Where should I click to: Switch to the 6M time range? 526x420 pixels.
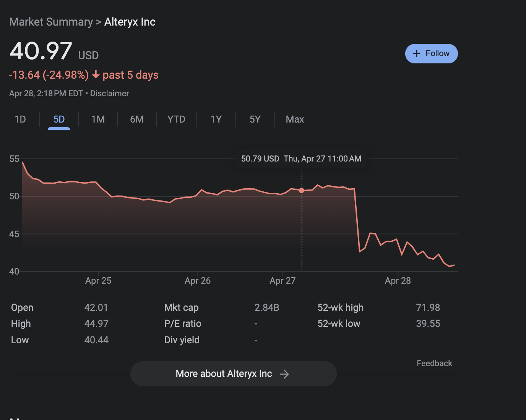point(137,120)
